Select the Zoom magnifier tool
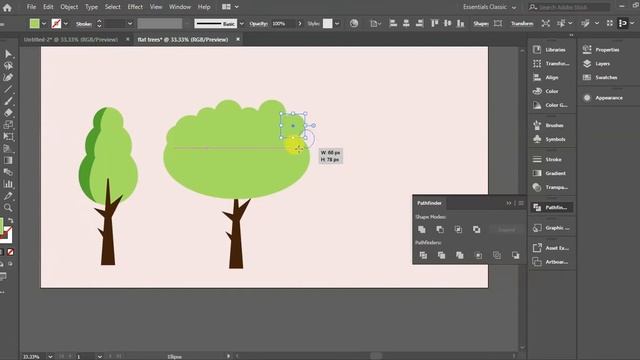640x360 pixels. [8, 207]
